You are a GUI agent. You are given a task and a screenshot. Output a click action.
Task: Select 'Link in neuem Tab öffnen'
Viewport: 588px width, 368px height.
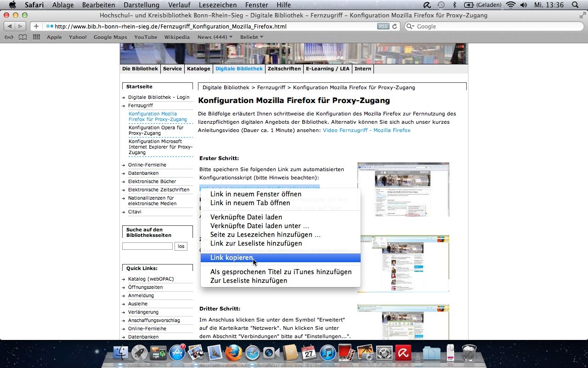pyautogui.click(x=250, y=203)
